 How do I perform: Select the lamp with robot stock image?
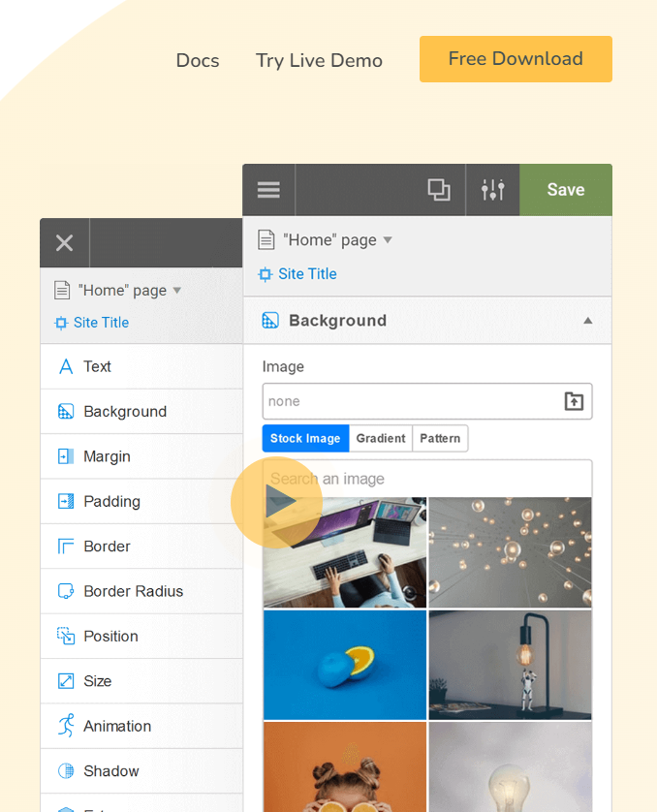(510, 665)
